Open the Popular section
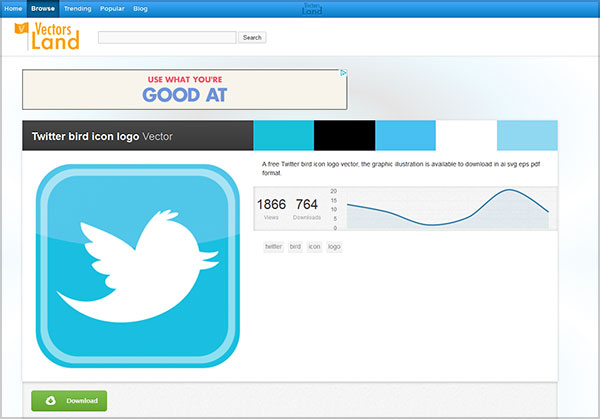Viewport: 600px width, 419px height. pyautogui.click(x=112, y=8)
